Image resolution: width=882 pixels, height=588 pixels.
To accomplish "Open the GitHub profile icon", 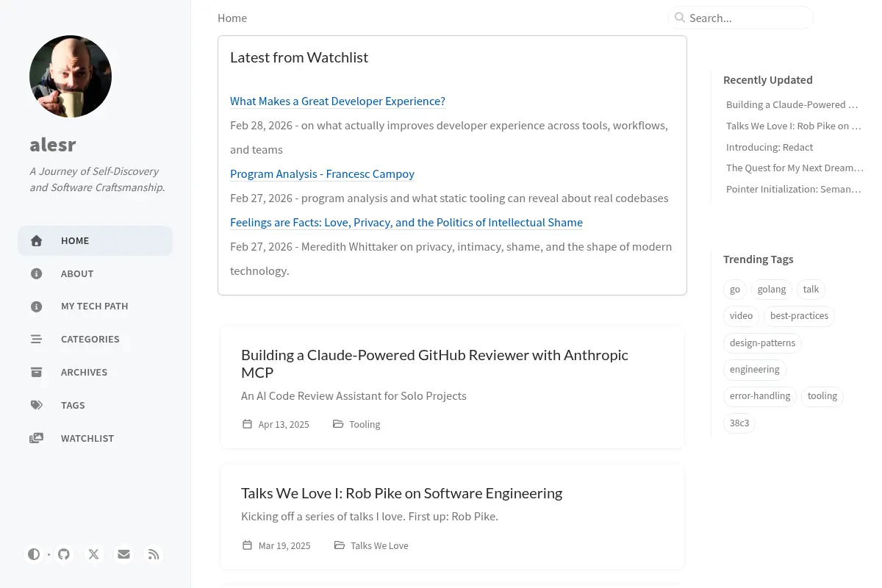I will coord(64,554).
